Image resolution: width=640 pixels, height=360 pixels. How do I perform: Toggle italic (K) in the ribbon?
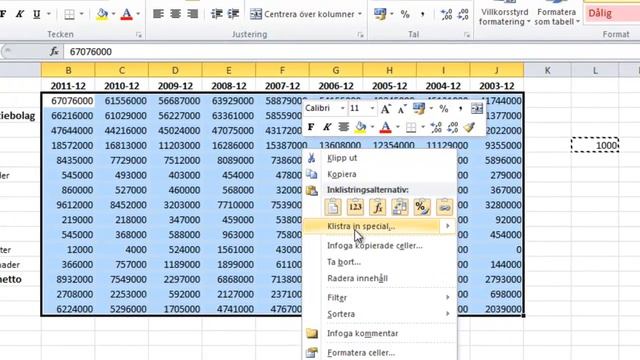pos(19,14)
